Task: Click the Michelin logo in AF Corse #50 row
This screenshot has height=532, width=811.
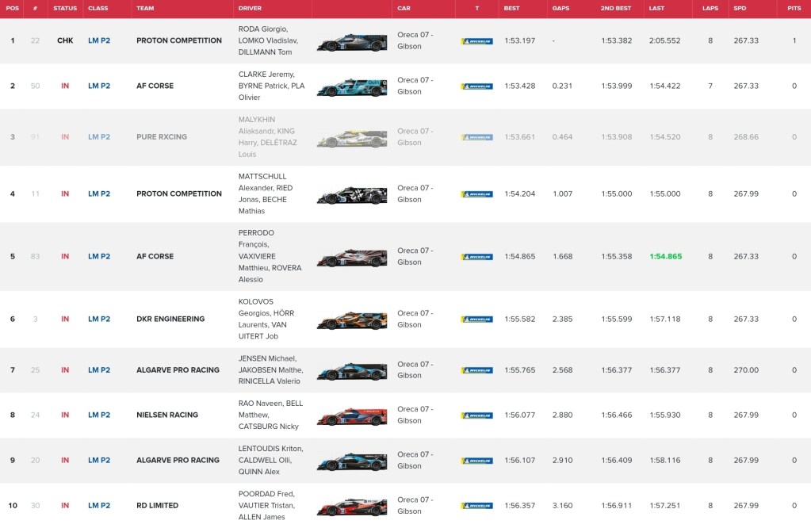Action: click(x=477, y=86)
